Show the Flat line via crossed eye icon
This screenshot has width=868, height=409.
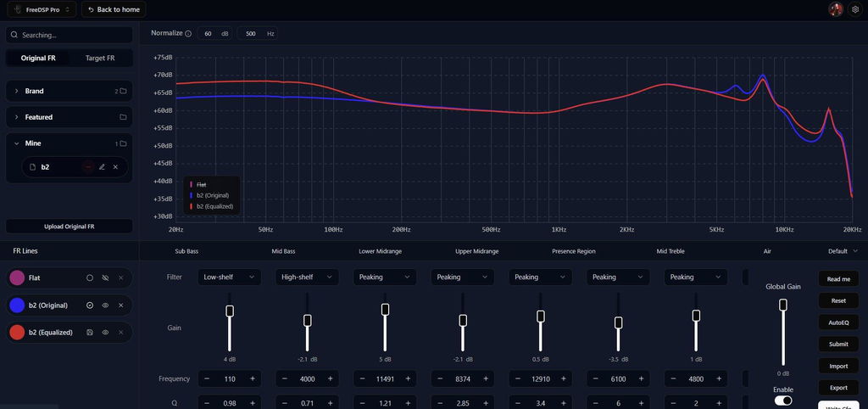click(x=105, y=277)
